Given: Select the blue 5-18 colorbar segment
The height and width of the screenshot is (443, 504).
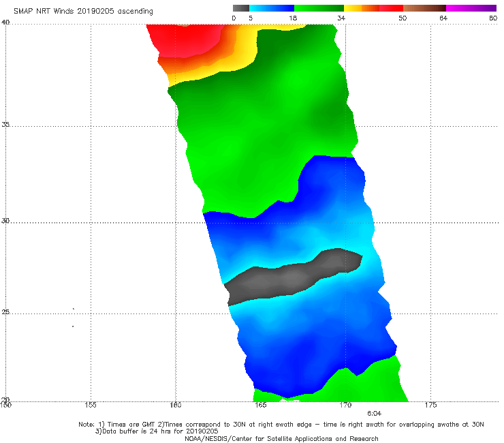Looking at the screenshot, I should (x=272, y=8).
